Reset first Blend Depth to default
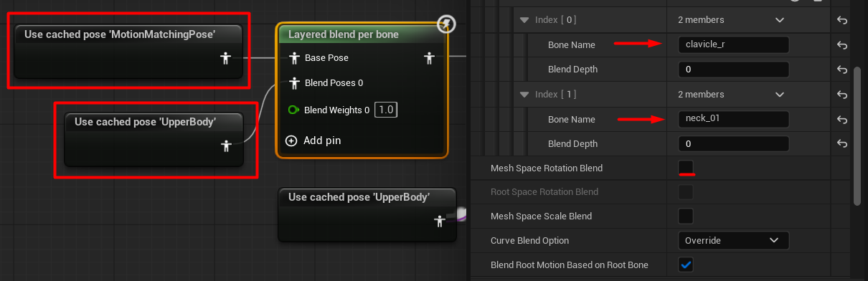 click(x=842, y=70)
